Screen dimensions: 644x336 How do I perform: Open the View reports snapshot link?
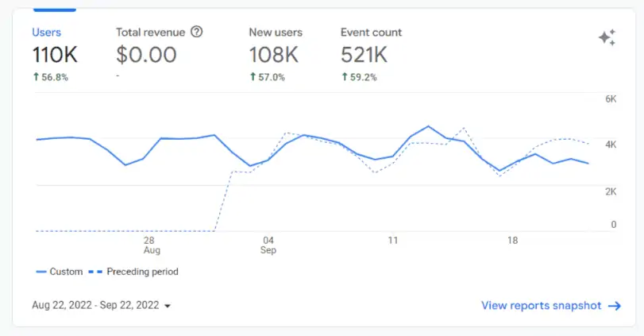[x=541, y=306]
